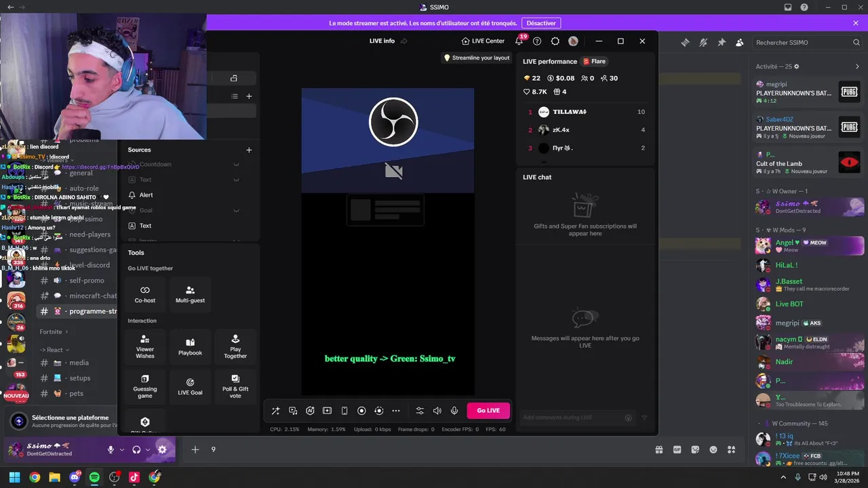Toggle Discord member list icon
This screenshot has height=488, width=868.
740,42
